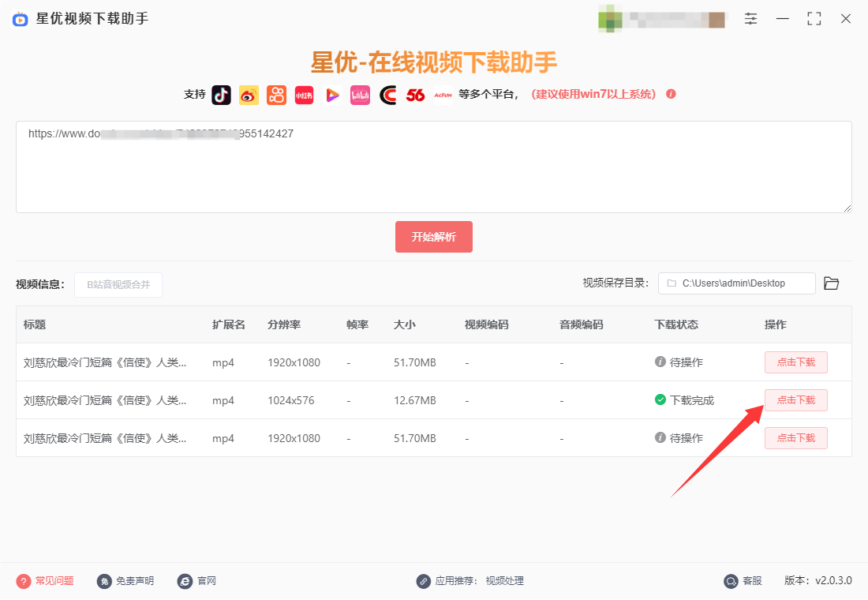Switch to the B站音视频合并 tab
The width and height of the screenshot is (868, 600).
pos(118,284)
